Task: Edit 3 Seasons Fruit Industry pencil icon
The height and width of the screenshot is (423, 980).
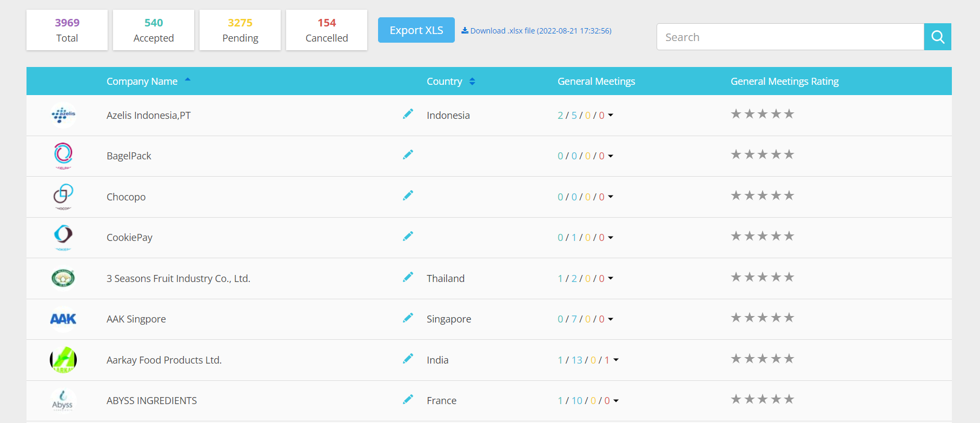Action: click(x=408, y=277)
